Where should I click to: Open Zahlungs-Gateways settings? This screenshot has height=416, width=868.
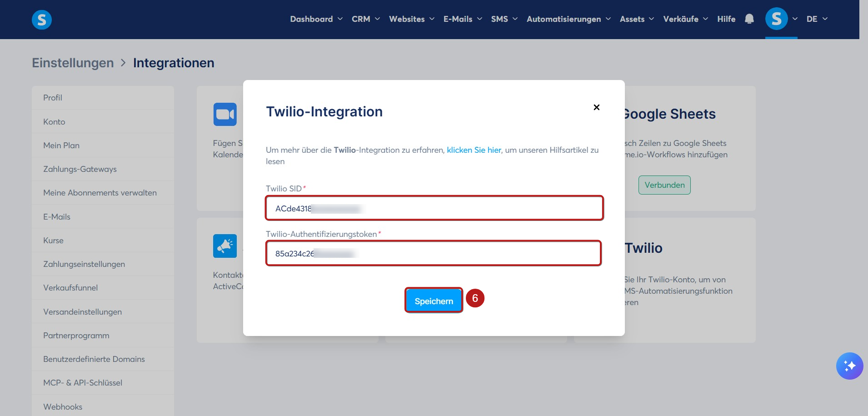103,169
